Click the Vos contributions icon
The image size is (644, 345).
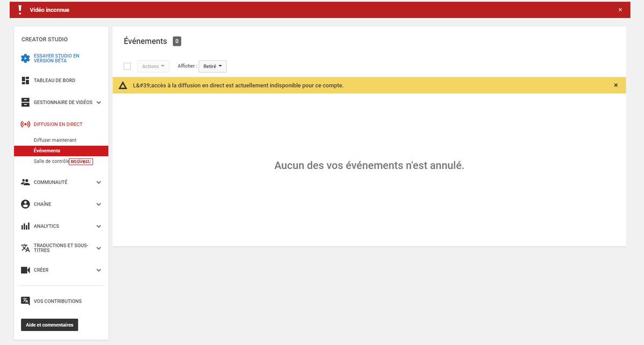pyautogui.click(x=25, y=301)
